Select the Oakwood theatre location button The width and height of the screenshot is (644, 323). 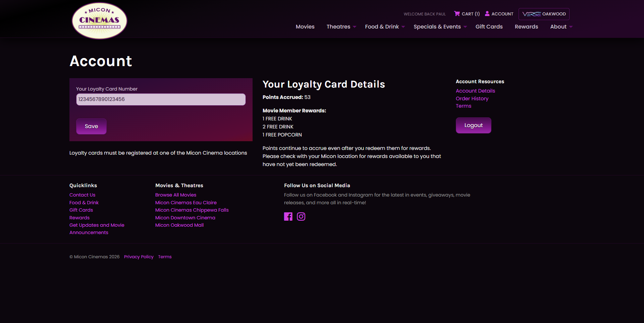pos(544,14)
